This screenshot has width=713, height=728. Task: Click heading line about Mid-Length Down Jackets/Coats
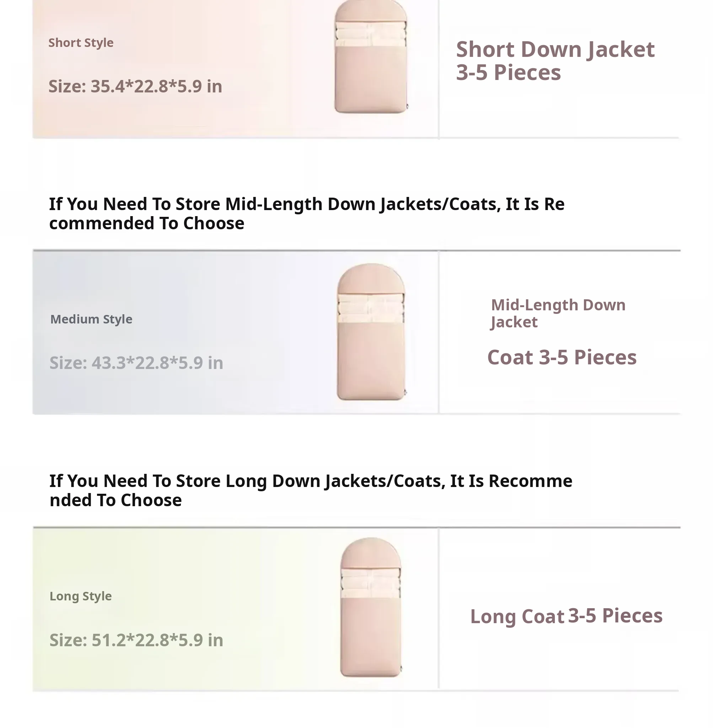pyautogui.click(x=306, y=204)
